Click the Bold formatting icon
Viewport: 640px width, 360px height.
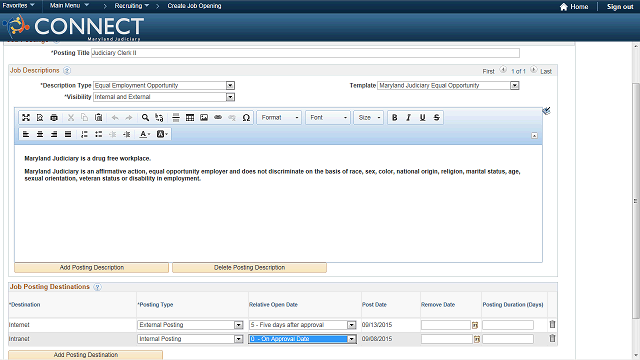394,118
